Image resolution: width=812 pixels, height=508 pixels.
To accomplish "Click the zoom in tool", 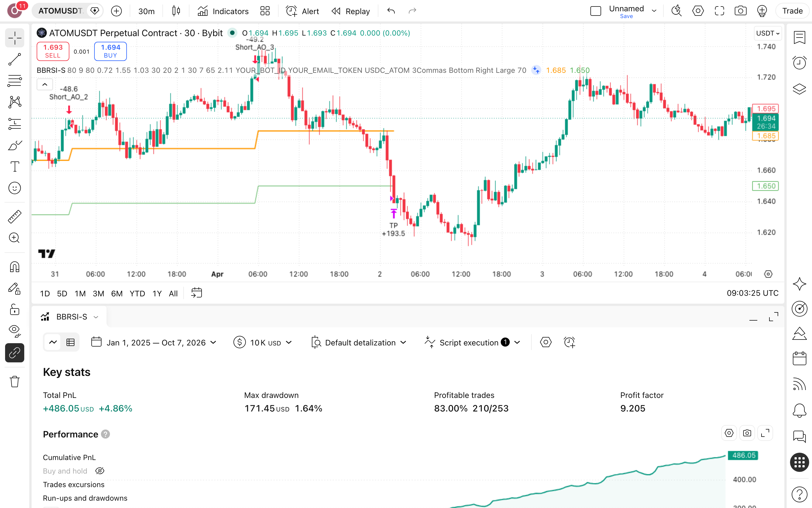I will (14, 238).
